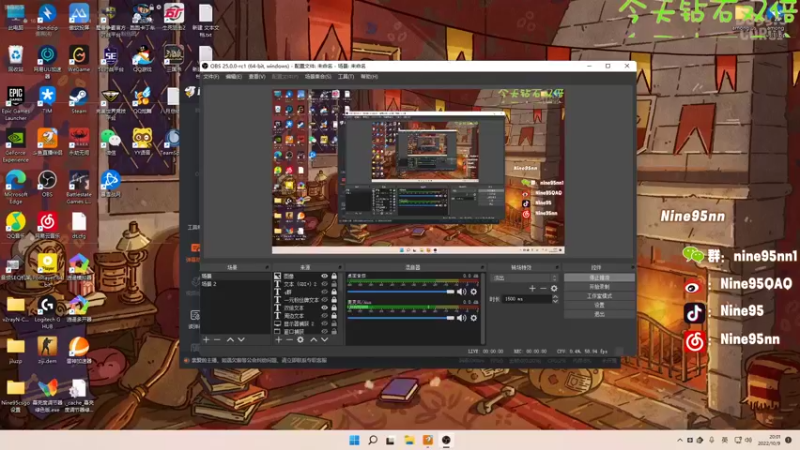
Task: Move the selected scene up
Action: click(230, 339)
